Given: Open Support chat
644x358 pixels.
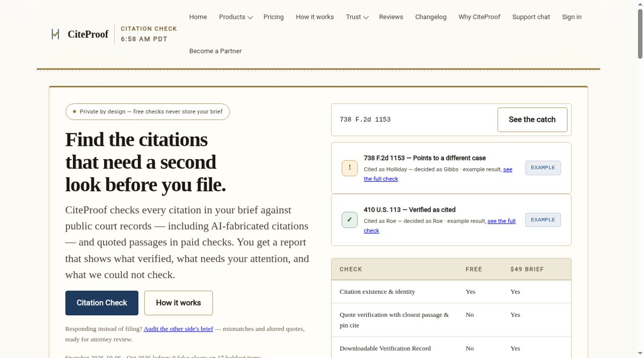Looking at the screenshot, I should (x=531, y=17).
